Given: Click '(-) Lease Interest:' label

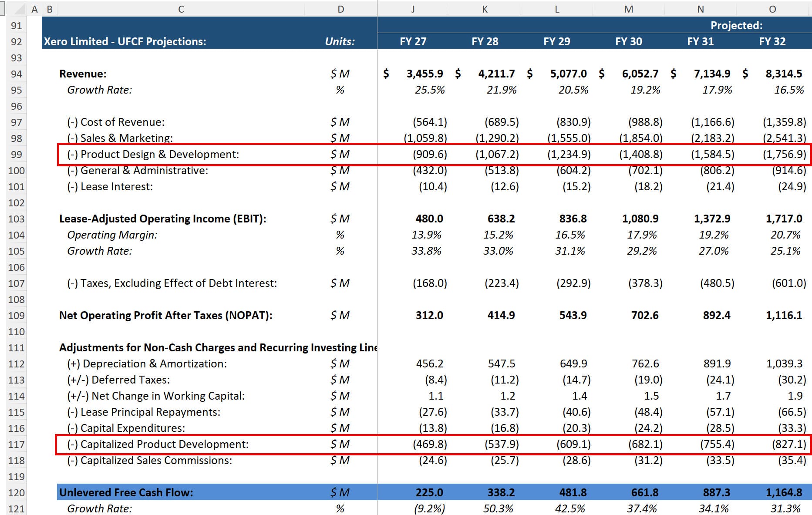Looking at the screenshot, I should coord(110,187).
